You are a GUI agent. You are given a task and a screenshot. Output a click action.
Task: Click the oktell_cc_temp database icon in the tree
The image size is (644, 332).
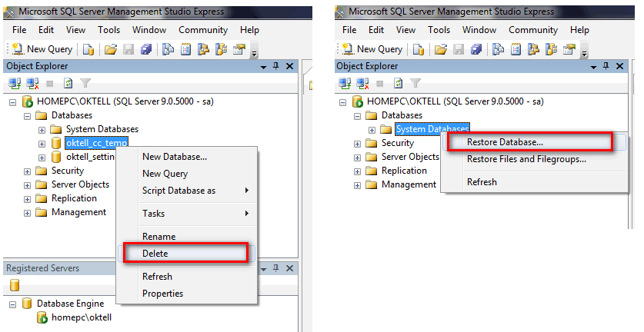click(x=56, y=143)
